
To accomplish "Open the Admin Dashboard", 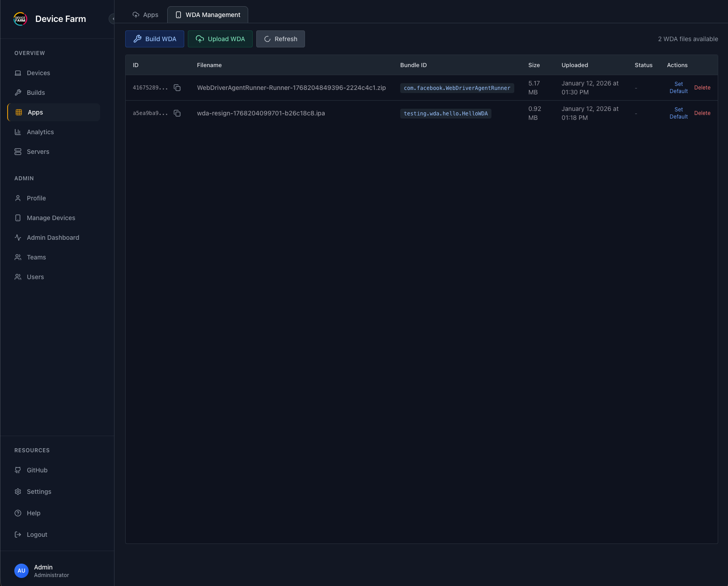I will click(x=54, y=238).
